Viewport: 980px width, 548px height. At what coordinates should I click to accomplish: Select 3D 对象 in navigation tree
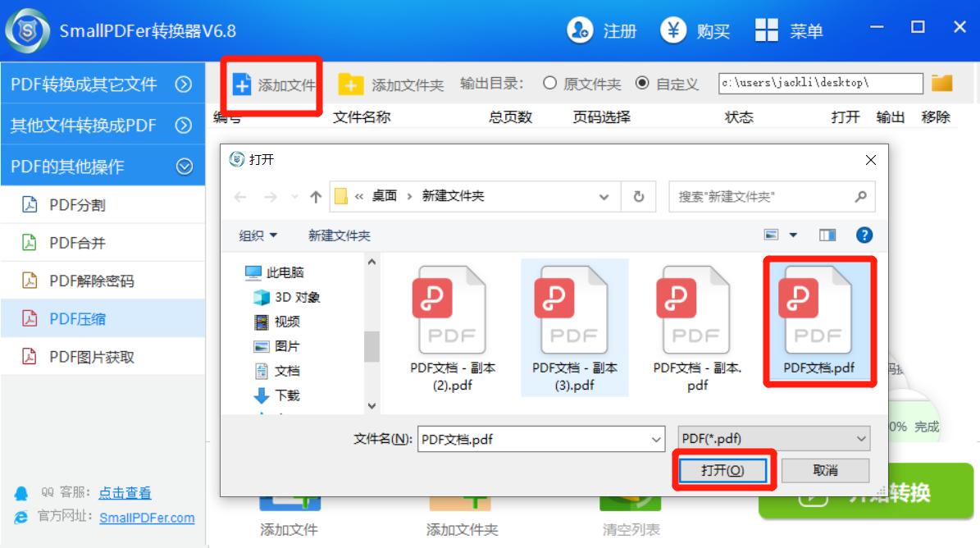coord(287,297)
